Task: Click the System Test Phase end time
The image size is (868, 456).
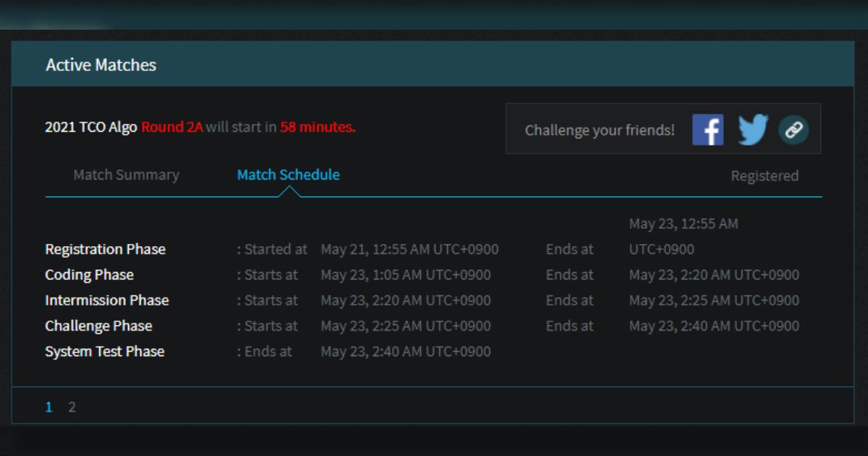Action: [x=405, y=352]
